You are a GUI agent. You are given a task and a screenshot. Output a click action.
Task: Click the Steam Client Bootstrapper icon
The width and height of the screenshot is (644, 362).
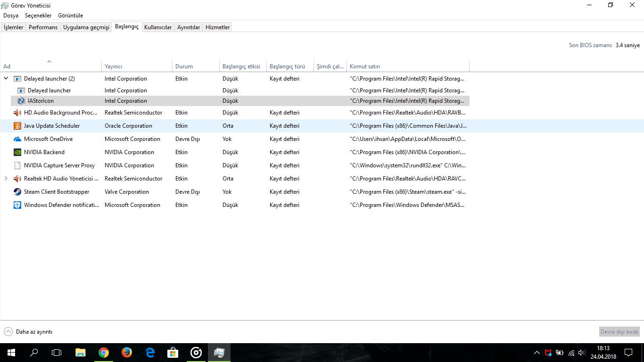point(17,192)
